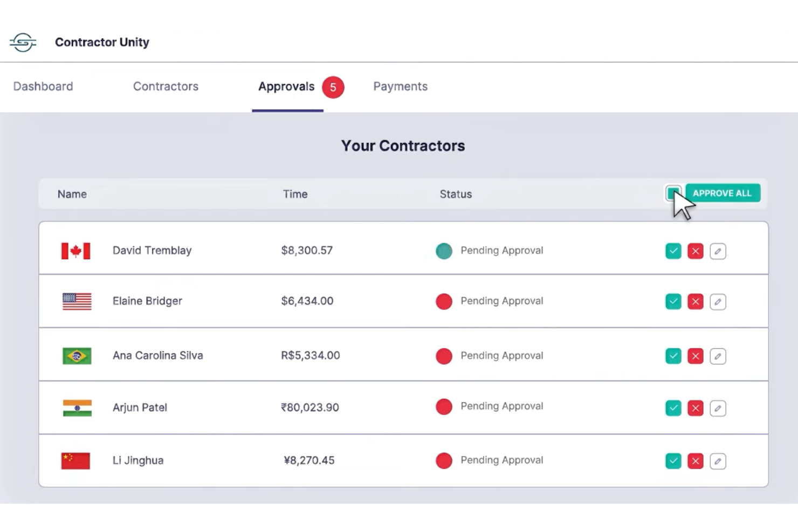
Task: Click the Indian flag beside Arjun Patel
Action: 77,408
